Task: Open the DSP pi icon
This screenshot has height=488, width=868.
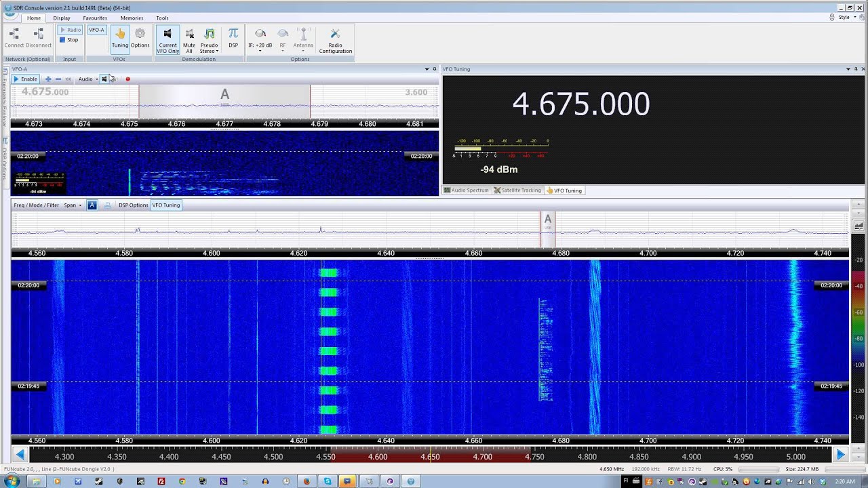Action: tap(233, 38)
